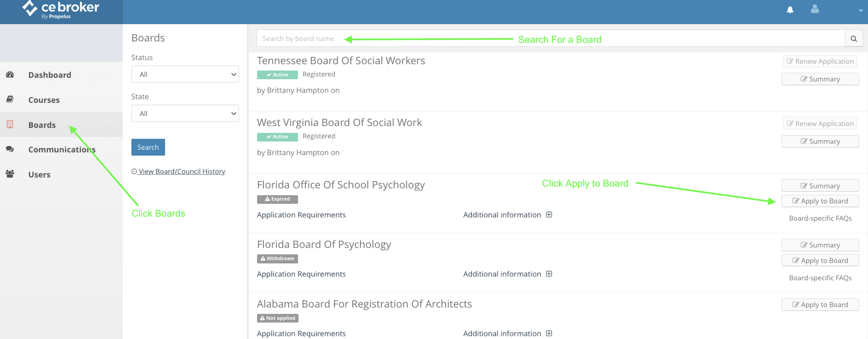
Task: Expand Additional information for Alabama Board For Registration Of Architects
Action: click(x=549, y=333)
